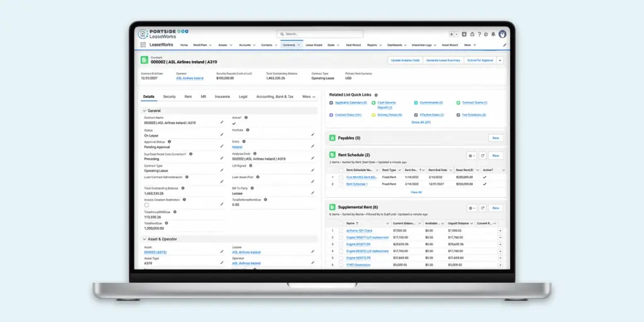Open global actions plus icon
This screenshot has height=322, width=644.
click(x=464, y=34)
